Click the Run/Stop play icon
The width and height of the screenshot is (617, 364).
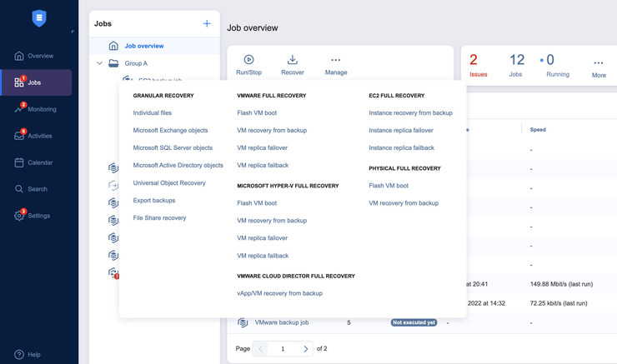point(248,60)
